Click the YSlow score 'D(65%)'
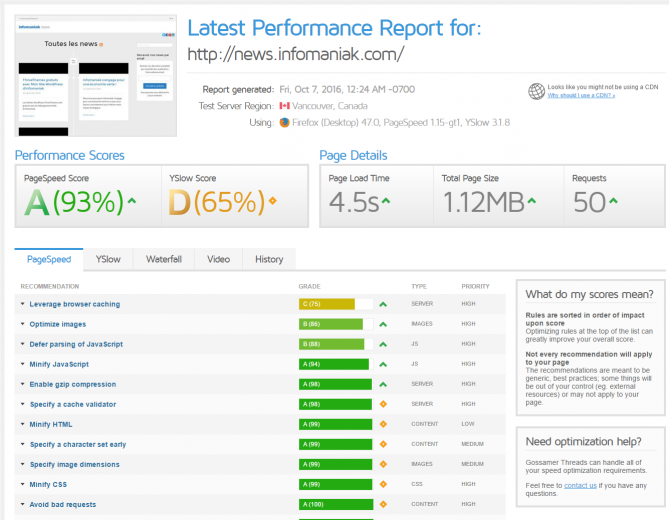 [217, 202]
